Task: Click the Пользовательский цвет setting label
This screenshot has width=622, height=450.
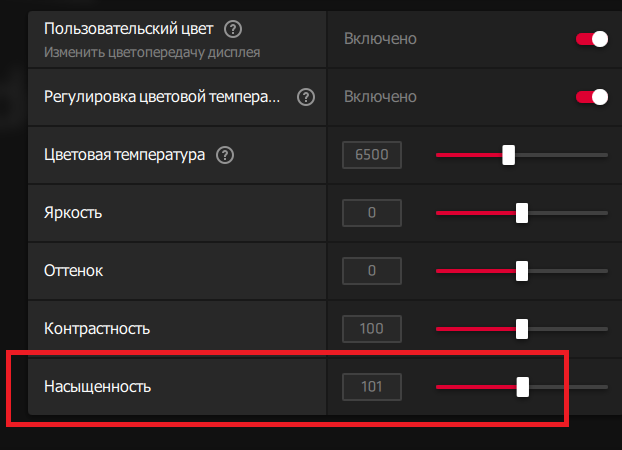Action: click(129, 28)
